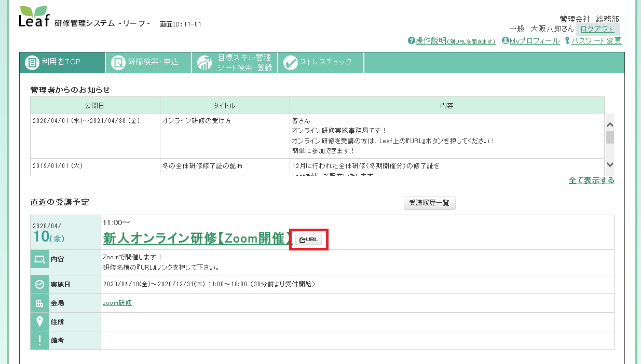
Task: Click the パスワード変更 key icon
Action: (x=567, y=40)
